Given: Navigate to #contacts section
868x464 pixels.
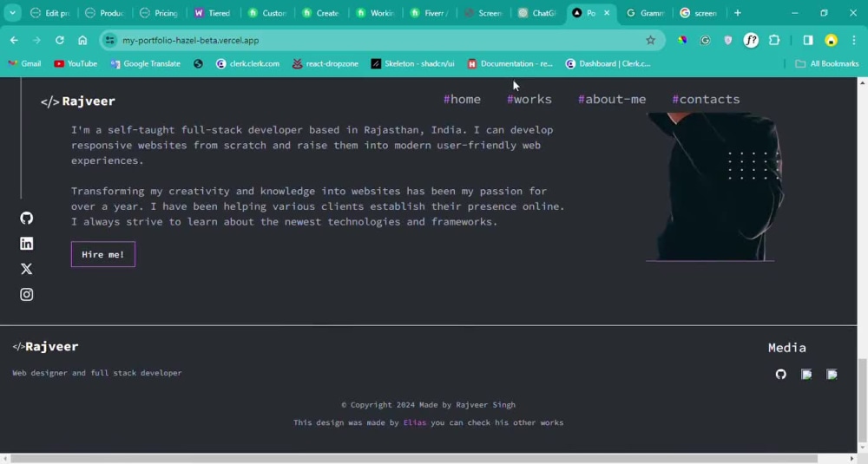Looking at the screenshot, I should 706,100.
